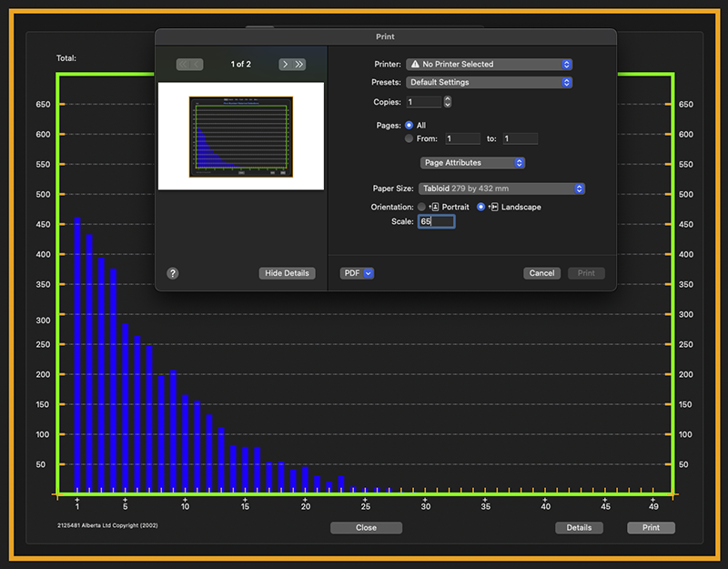728x569 pixels.
Task: Click x-axis label 5
Action: [126, 507]
